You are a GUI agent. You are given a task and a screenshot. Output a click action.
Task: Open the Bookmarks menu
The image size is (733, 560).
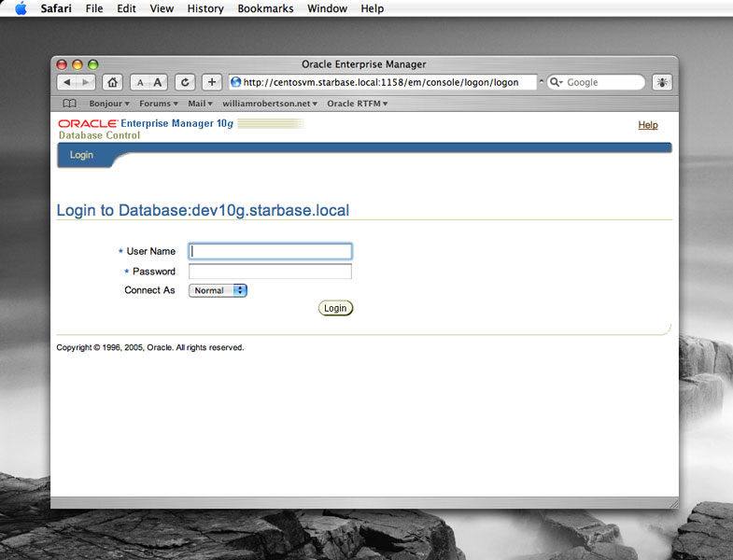click(x=265, y=8)
